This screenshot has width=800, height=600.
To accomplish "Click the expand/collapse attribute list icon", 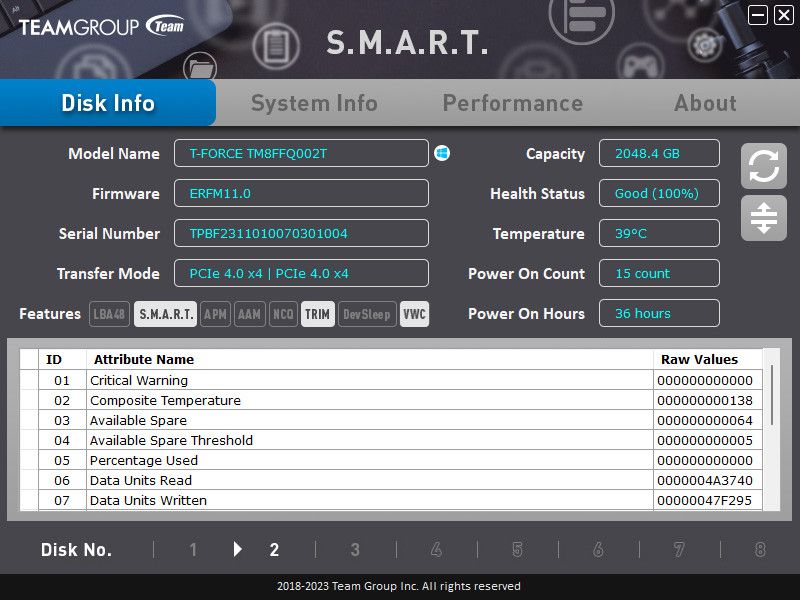I will coord(763,218).
